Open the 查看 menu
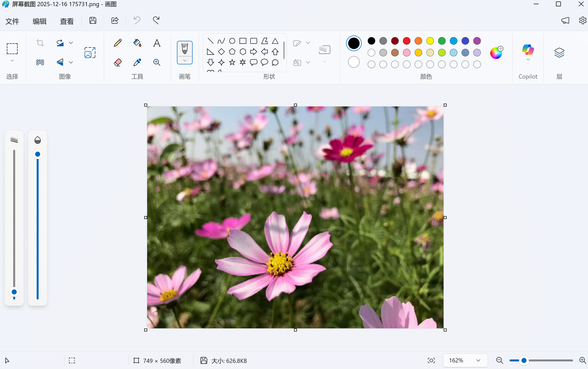Viewport: 588px width, 369px height. point(67,21)
